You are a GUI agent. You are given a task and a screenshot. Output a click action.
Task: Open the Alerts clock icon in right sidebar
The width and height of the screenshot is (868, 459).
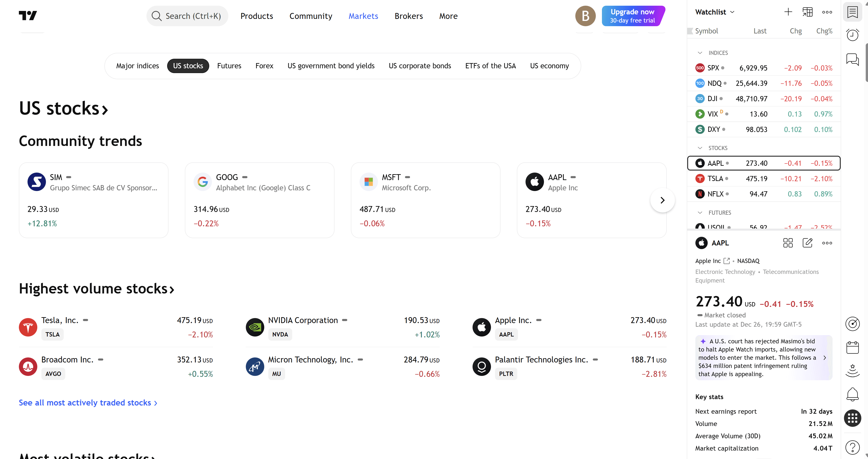(852, 35)
